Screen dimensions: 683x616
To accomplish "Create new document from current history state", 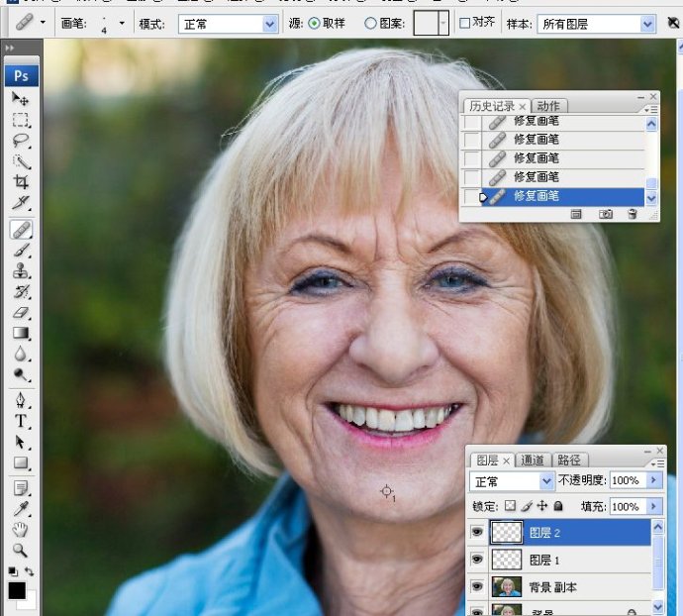I will 576,214.
